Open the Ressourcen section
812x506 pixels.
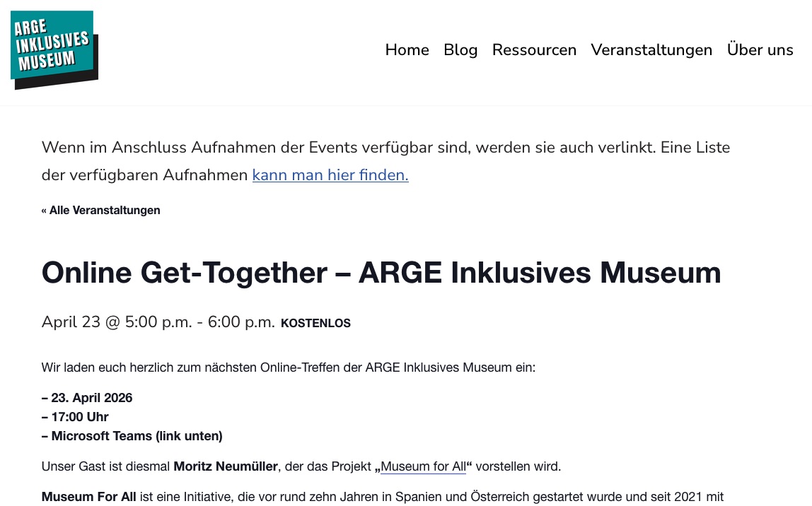pos(534,49)
